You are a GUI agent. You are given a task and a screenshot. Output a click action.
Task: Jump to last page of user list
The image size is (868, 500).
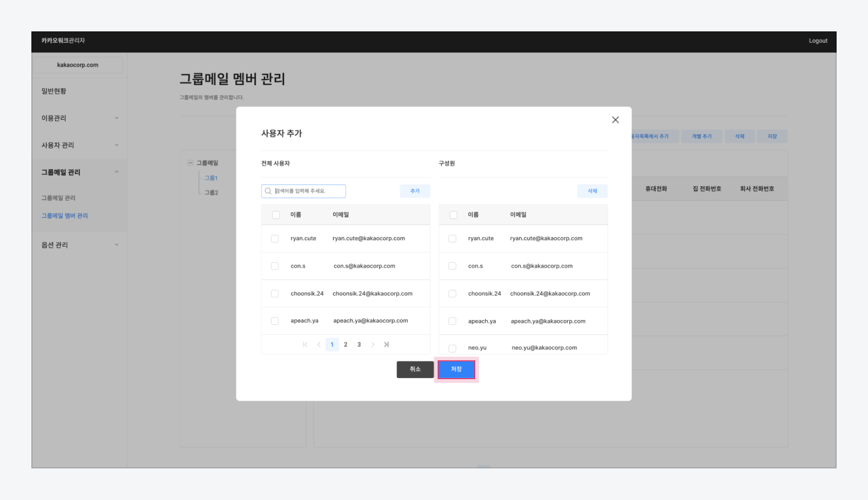click(x=386, y=345)
